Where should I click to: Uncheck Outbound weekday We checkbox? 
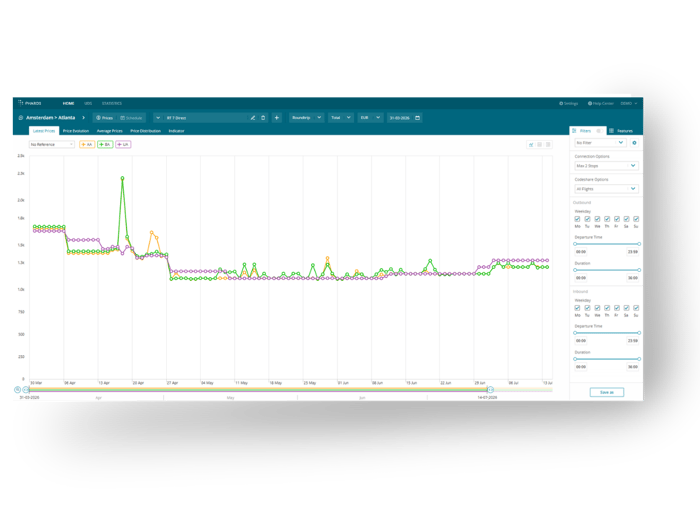coord(597,219)
